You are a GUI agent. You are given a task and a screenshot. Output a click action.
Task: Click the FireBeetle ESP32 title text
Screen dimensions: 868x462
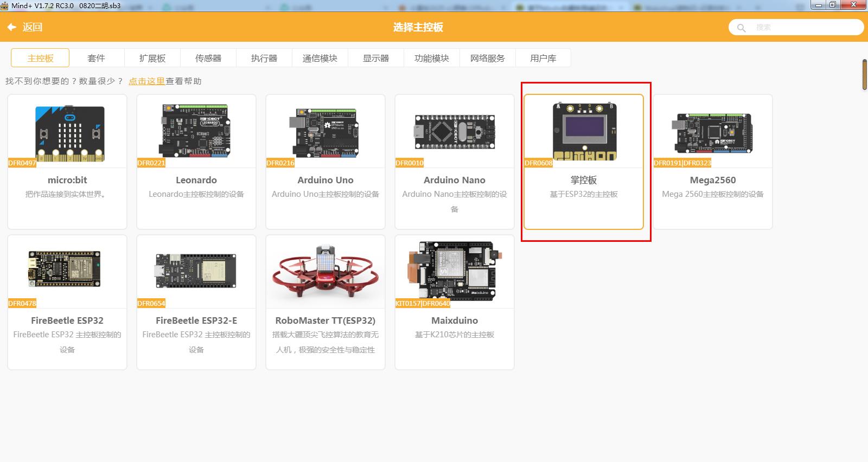tap(67, 320)
